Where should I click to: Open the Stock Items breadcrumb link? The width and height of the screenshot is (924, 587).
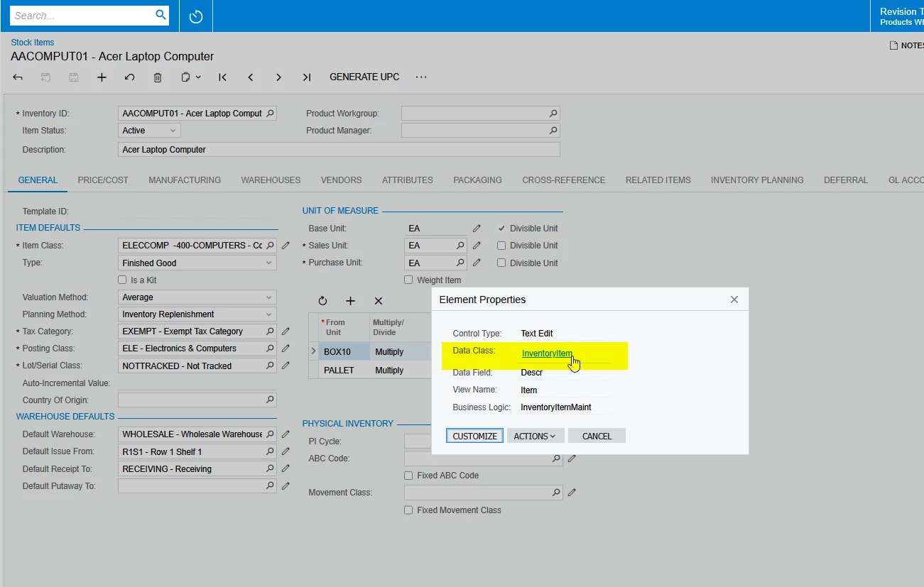(x=33, y=43)
